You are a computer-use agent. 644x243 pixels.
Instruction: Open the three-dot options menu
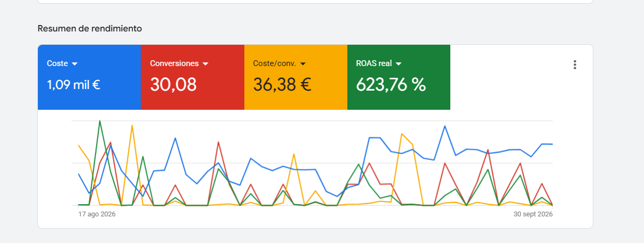[575, 64]
